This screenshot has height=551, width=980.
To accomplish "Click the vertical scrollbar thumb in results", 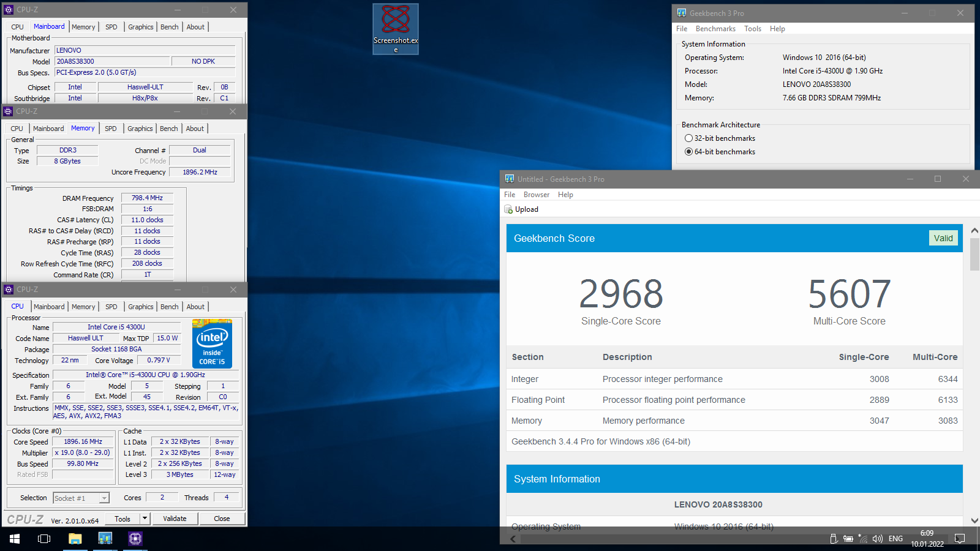I will (974, 254).
